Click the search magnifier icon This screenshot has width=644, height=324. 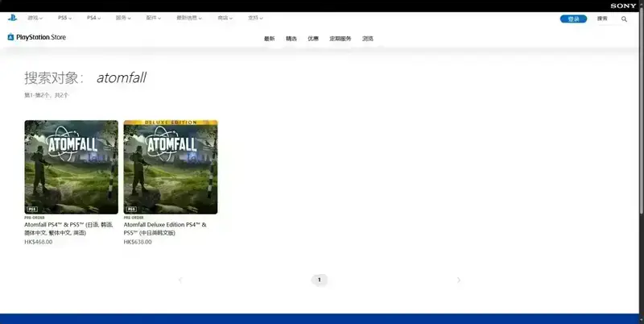click(x=624, y=19)
